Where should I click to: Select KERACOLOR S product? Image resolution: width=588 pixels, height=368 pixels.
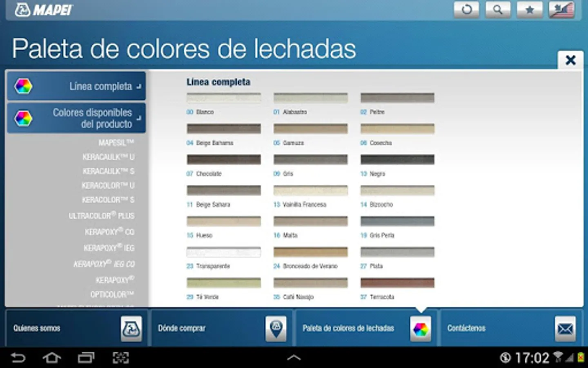(x=108, y=200)
